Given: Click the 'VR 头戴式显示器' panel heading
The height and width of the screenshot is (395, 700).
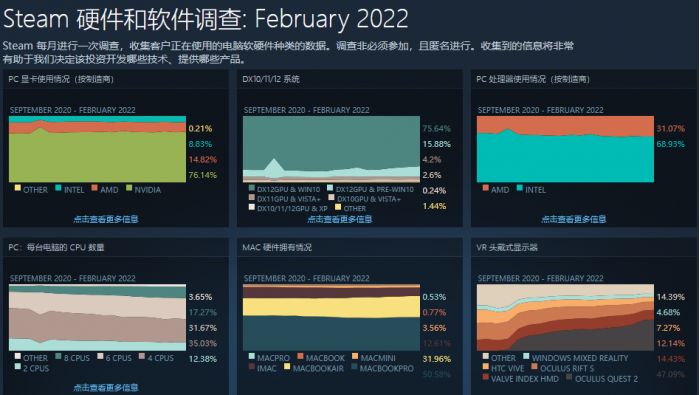Looking at the screenshot, I should [x=507, y=247].
